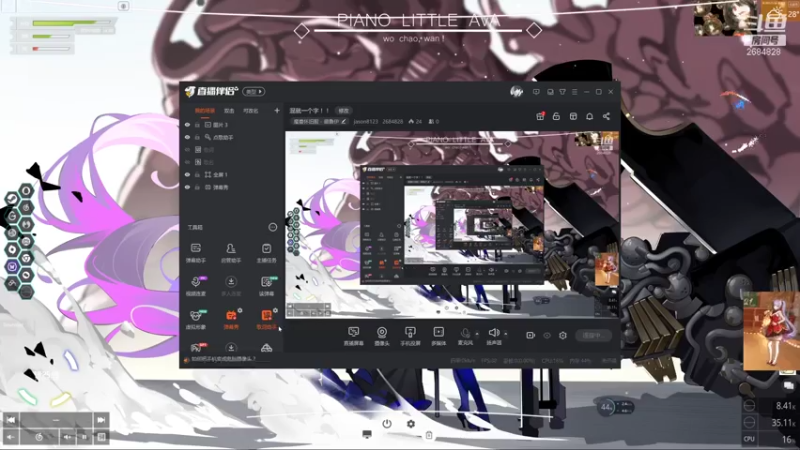The height and width of the screenshot is (450, 800).
Task: Switch to the second scene tab
Action: click(x=229, y=111)
